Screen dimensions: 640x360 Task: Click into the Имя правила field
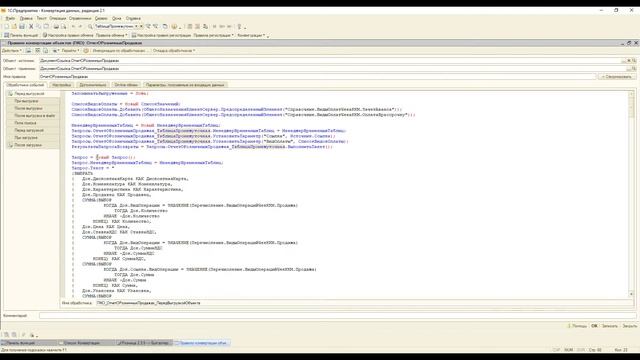point(318,77)
